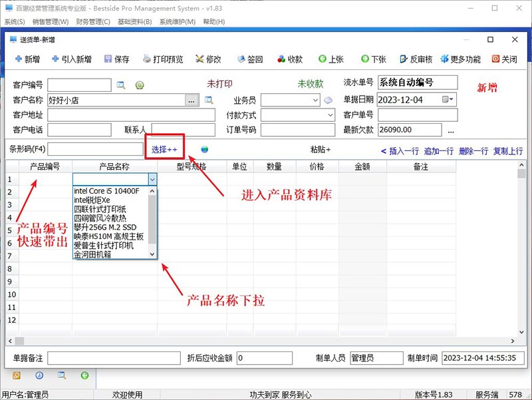Click the green round icon next to 客户编号
This screenshot has height=400, width=532.
click(x=140, y=85)
